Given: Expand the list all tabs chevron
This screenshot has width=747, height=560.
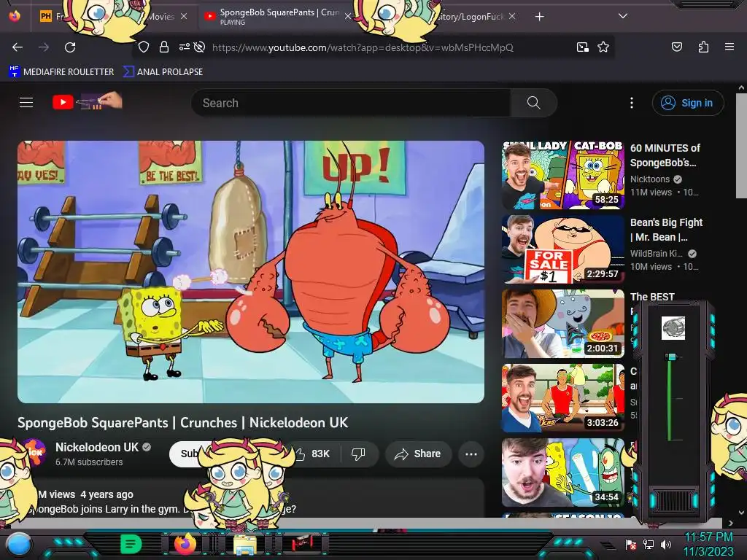Looking at the screenshot, I should click(622, 16).
